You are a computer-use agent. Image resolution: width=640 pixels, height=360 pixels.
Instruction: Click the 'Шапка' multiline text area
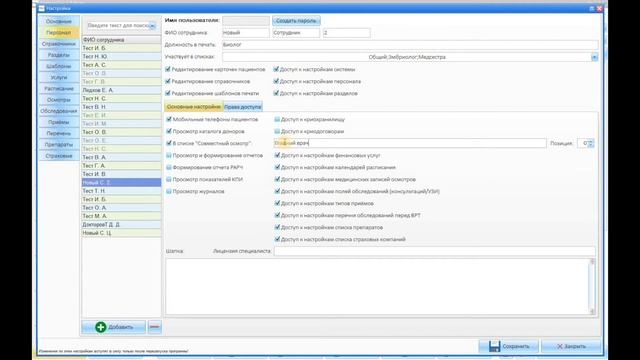[377, 287]
